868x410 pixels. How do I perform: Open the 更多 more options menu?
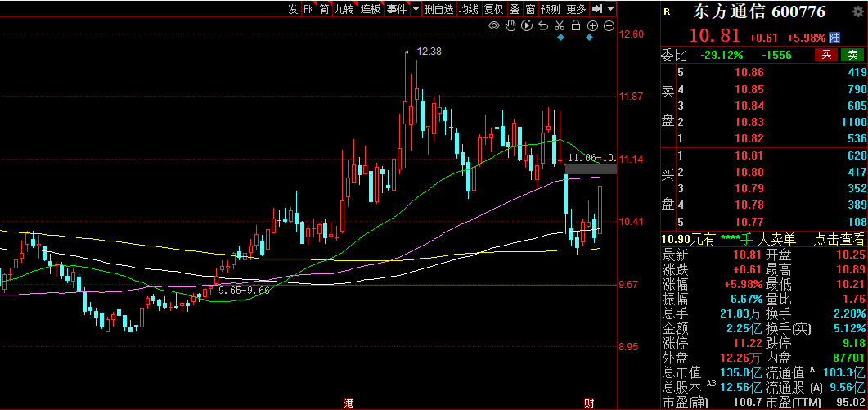576,9
